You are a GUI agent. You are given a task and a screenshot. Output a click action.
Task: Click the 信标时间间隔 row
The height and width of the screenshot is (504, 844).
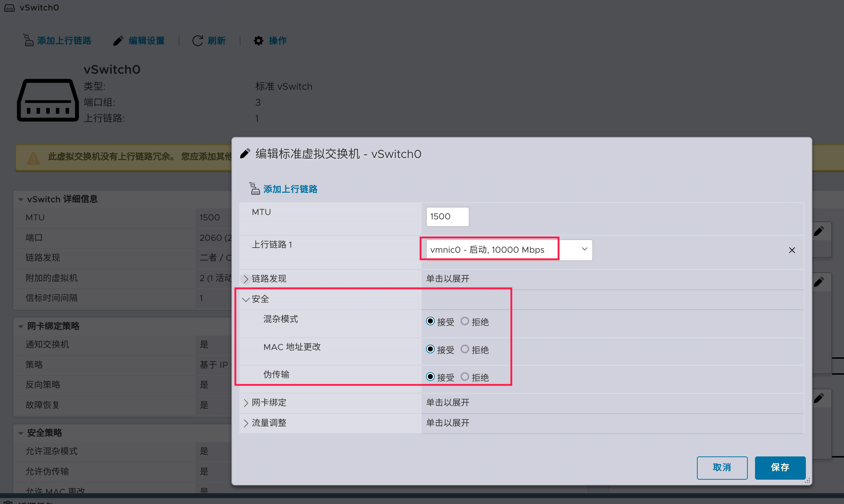point(123,298)
